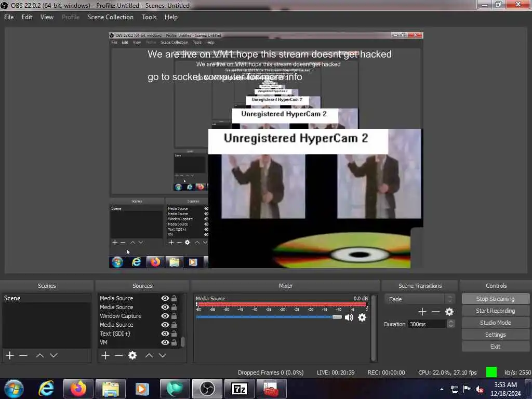Screen dimensions: 532x399
Task: Toggle lock on Window Capture source
Action: [x=174, y=316]
